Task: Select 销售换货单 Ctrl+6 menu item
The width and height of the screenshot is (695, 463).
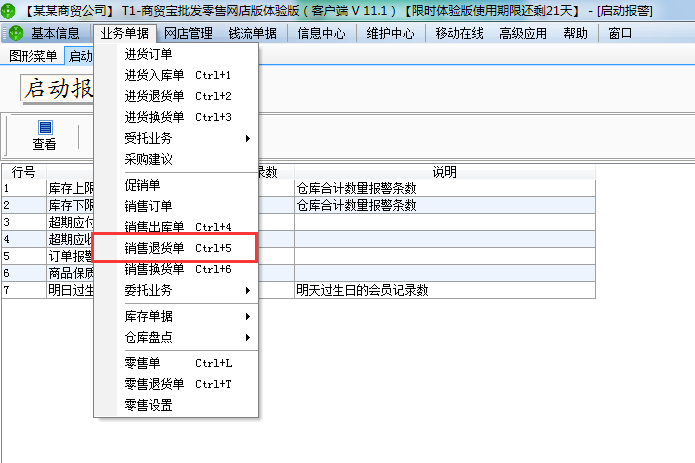Action: (x=176, y=269)
